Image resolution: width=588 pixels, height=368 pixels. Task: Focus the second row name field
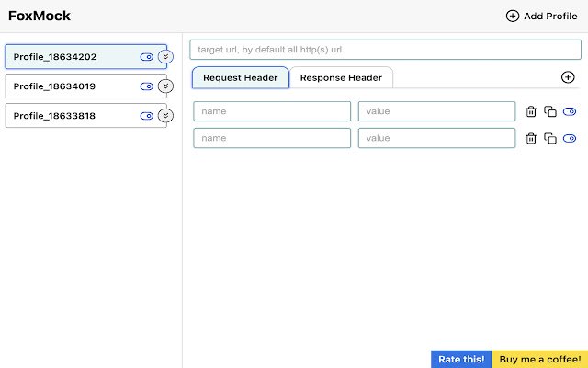point(272,138)
